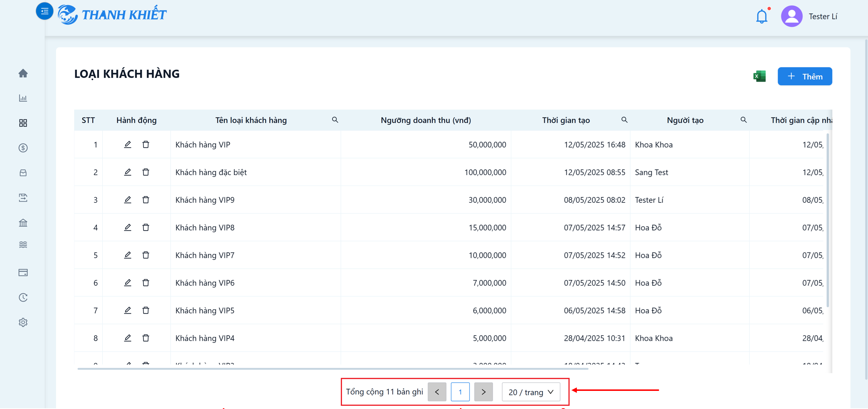Edit the Khách hàng VIP8 row
This screenshot has width=868, height=409.
pyautogui.click(x=127, y=227)
